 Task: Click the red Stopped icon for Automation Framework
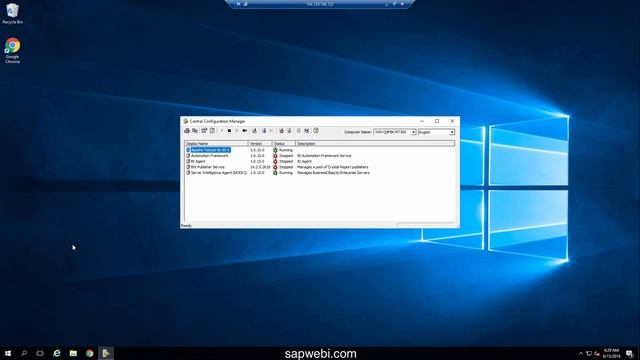(275, 156)
